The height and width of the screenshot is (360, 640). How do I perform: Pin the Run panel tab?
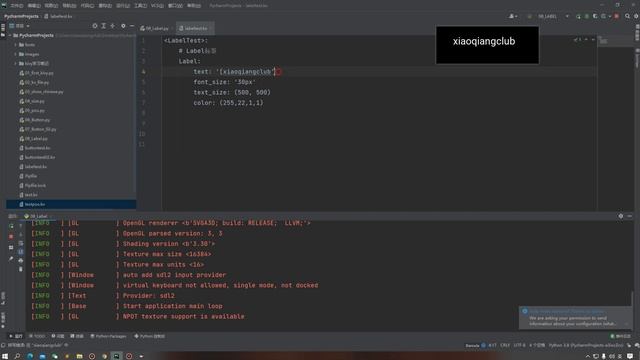(11, 258)
